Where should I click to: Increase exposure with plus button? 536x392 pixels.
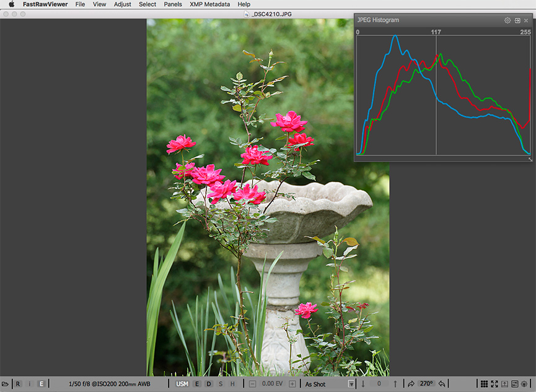pos(292,384)
